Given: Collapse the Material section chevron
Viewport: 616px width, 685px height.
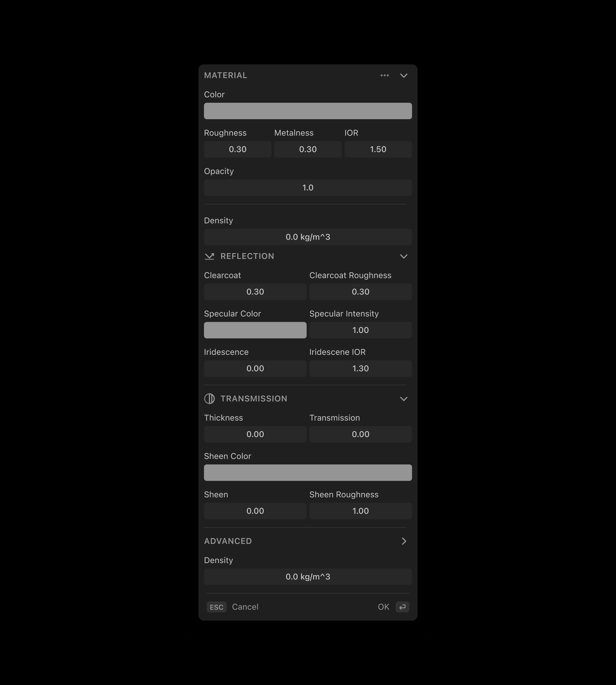Looking at the screenshot, I should point(404,76).
